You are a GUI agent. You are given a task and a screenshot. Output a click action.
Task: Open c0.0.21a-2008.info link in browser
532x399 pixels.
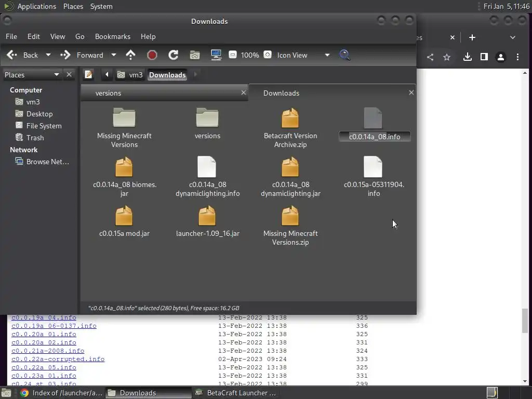click(48, 351)
